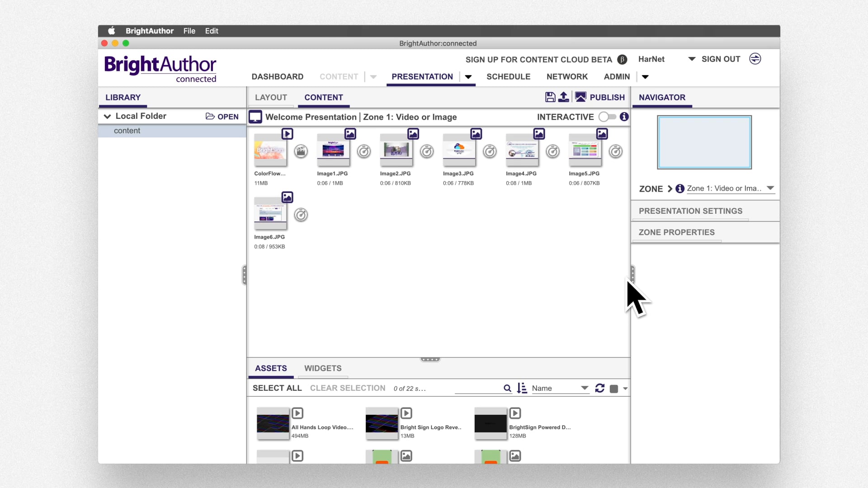This screenshot has width=868, height=488.
Task: Click the ColorFlow content thumbnail
Action: click(269, 151)
